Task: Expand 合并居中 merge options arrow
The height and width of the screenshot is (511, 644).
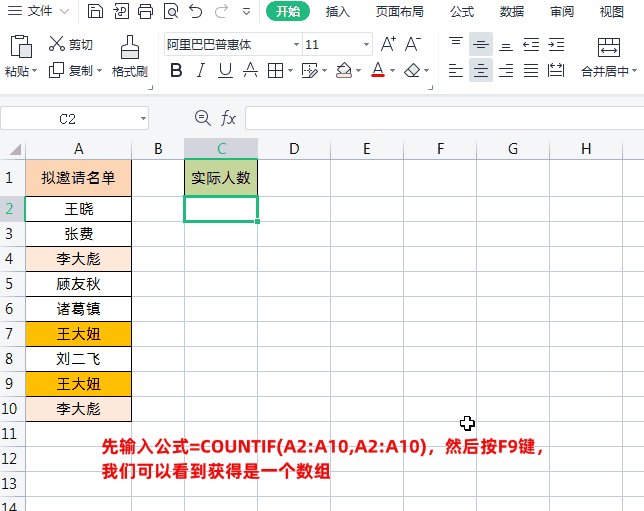Action: [x=635, y=71]
